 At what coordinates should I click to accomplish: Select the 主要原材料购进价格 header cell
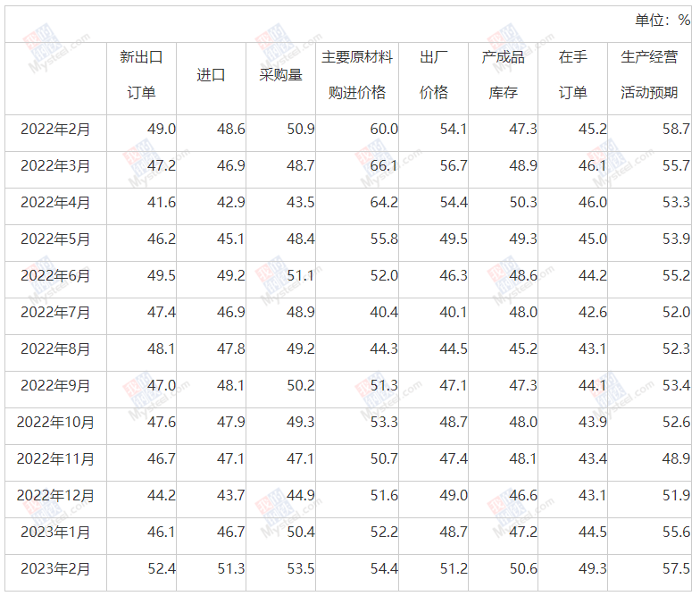[x=357, y=75]
